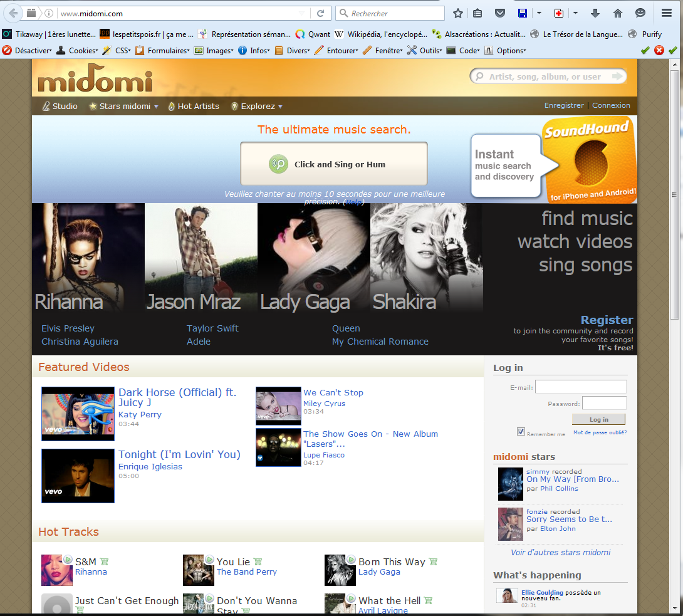Click the Firefox bookmark star icon
This screenshot has width=683, height=616.
458,13
